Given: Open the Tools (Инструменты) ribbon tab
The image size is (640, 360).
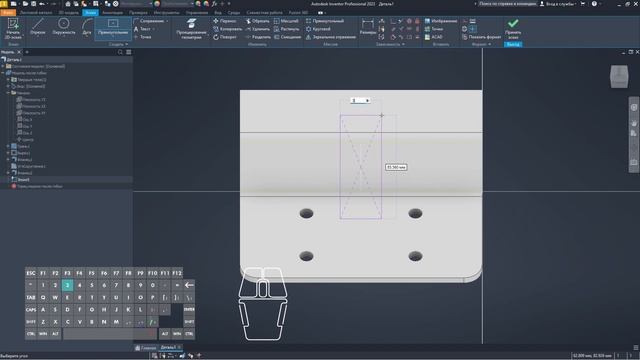Looking at the screenshot, I should click(x=167, y=13).
